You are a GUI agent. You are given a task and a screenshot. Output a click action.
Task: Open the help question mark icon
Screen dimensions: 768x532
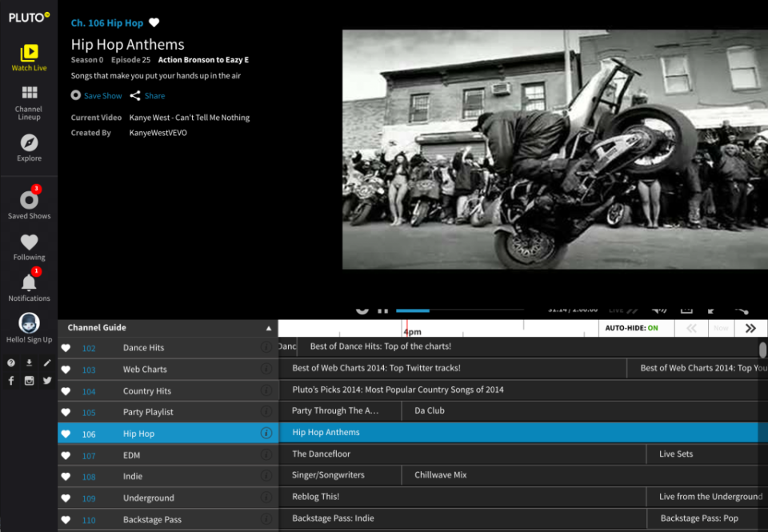pos(10,362)
